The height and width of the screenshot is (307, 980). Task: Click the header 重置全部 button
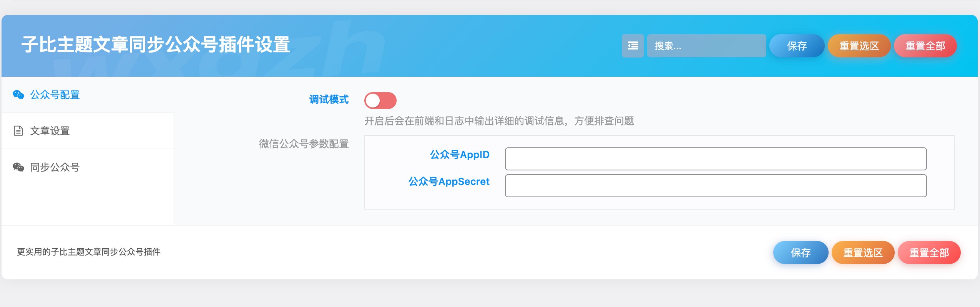925,46
